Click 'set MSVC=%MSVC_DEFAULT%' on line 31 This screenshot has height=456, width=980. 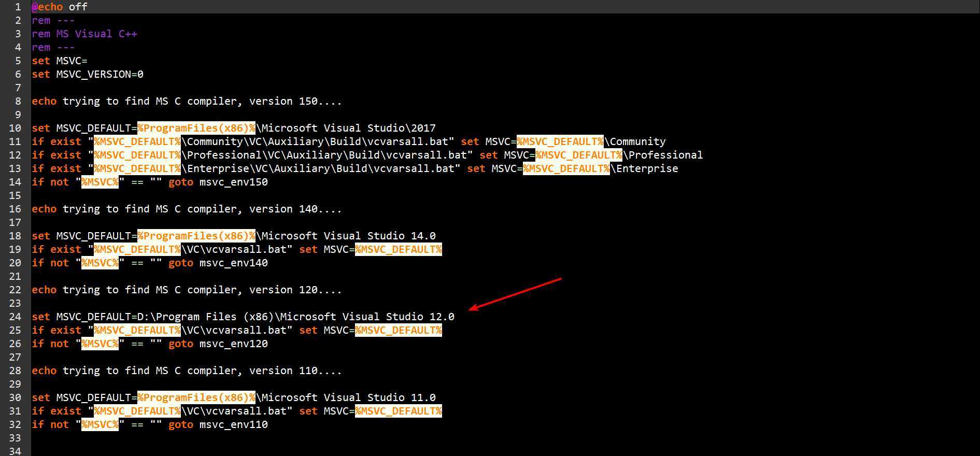[371, 411]
